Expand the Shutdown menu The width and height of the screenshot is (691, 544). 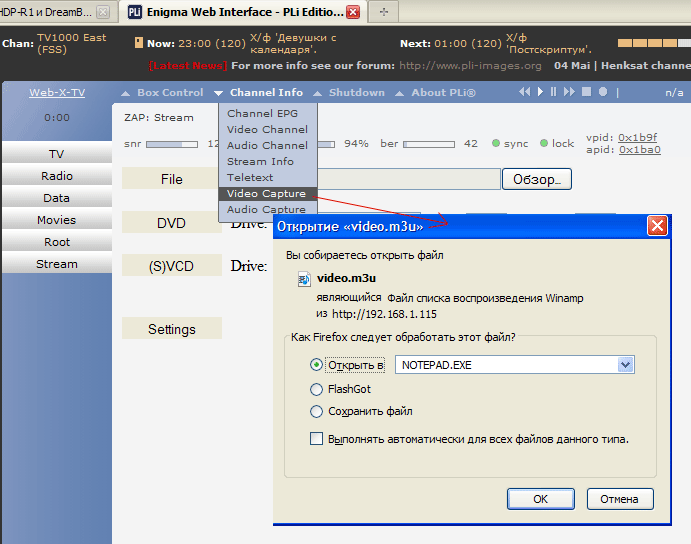click(x=349, y=93)
